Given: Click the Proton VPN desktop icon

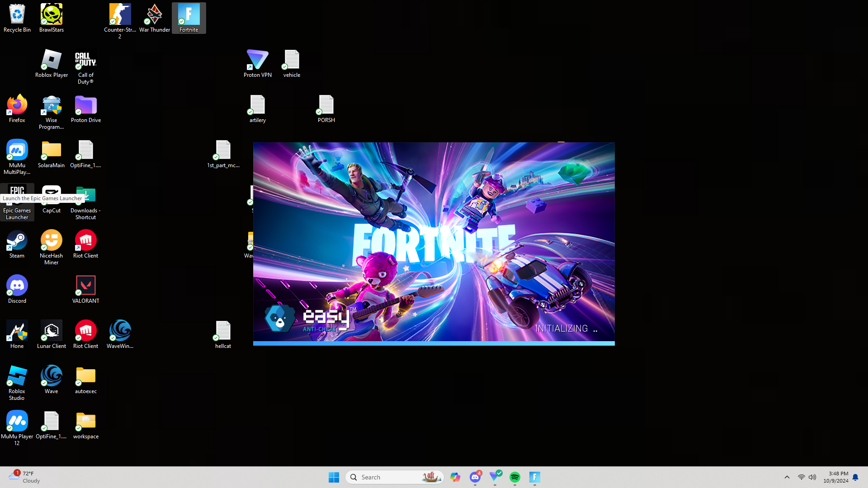Looking at the screenshot, I should click(257, 60).
